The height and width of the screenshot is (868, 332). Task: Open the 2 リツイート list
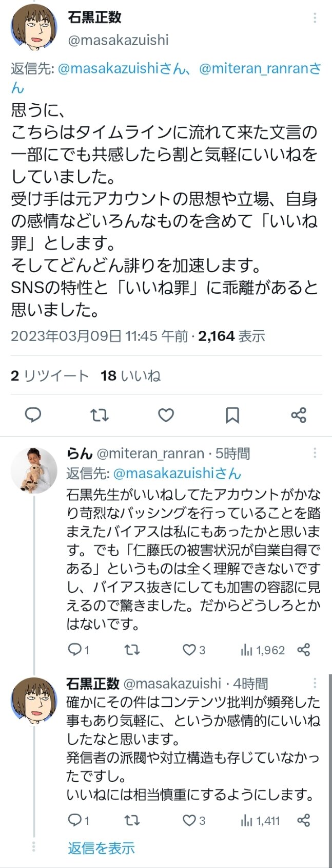click(49, 376)
